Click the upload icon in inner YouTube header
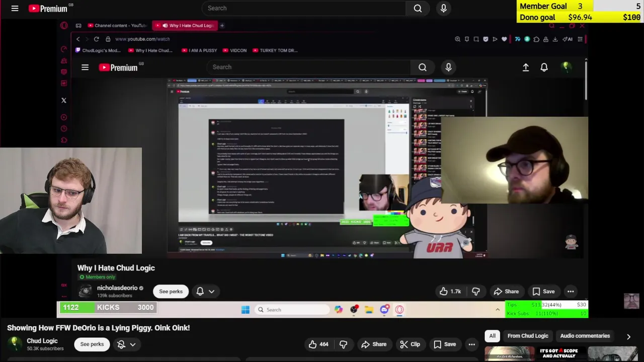The width and height of the screenshot is (644, 362). 526,67
